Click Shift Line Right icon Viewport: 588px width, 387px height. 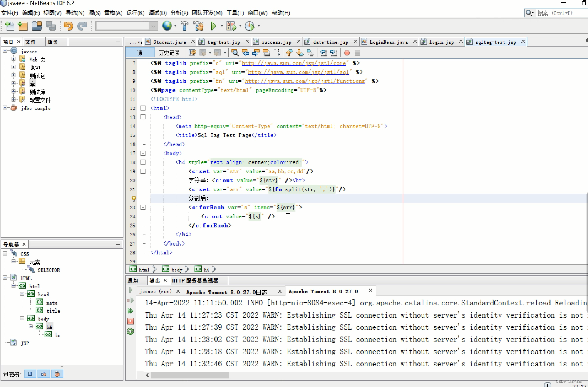[334, 52]
